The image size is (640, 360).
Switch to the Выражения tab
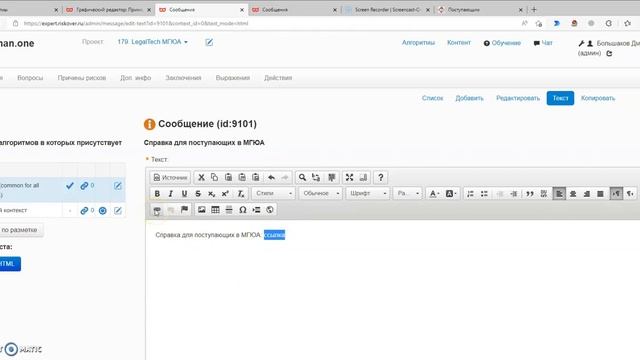pos(233,78)
